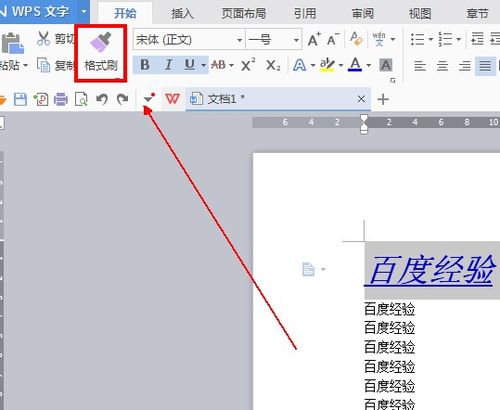The width and height of the screenshot is (500, 410).
Task: Click the blue font color A button
Action: pos(355,65)
